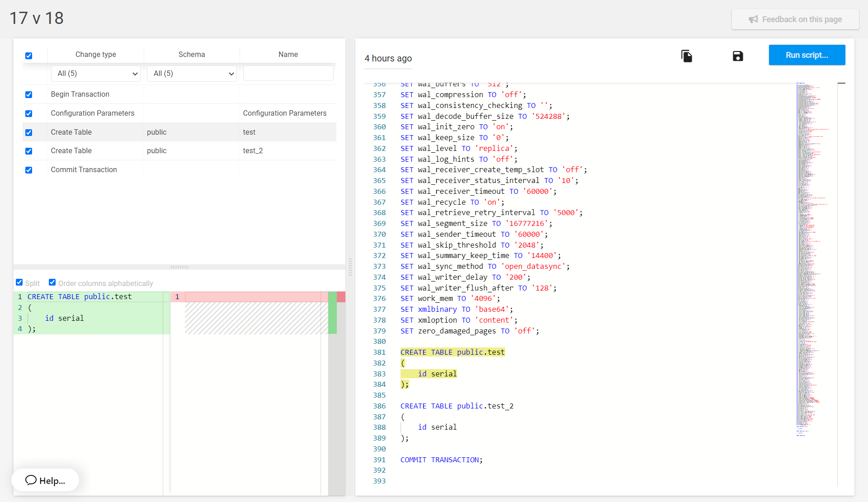This screenshot has width=868, height=502.
Task: Disable Order columns alphabetically checkbox
Action: (52, 282)
